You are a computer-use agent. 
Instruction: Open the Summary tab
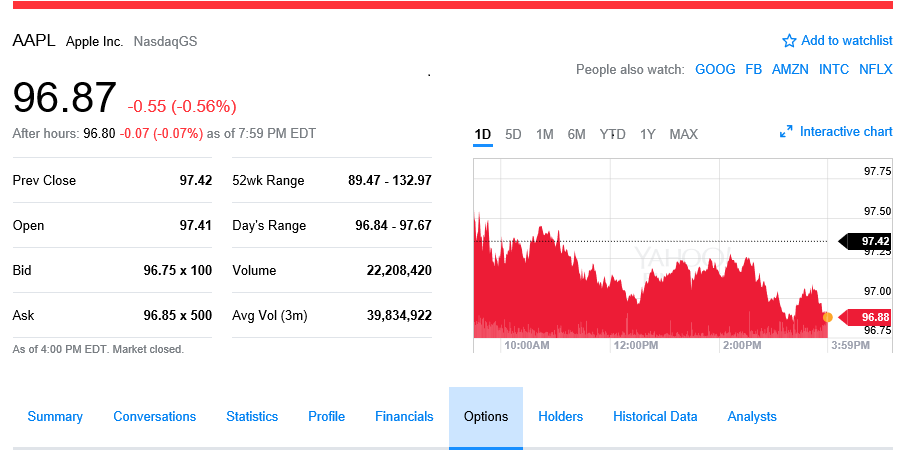click(55, 417)
